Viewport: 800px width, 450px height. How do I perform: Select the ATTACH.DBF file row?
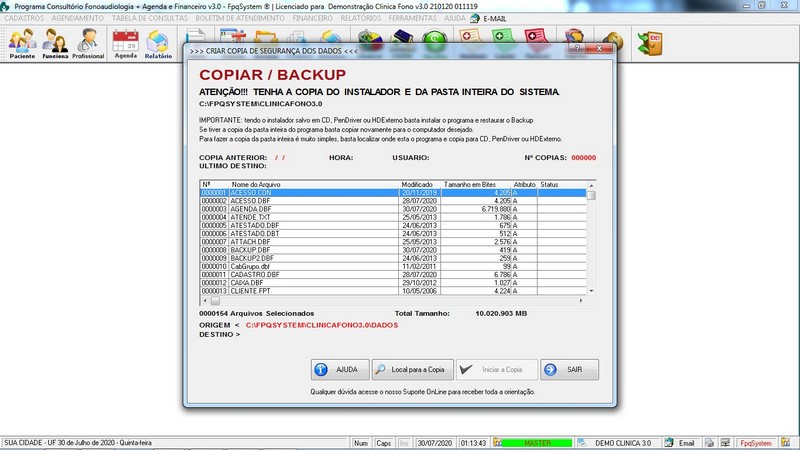[x=393, y=242]
